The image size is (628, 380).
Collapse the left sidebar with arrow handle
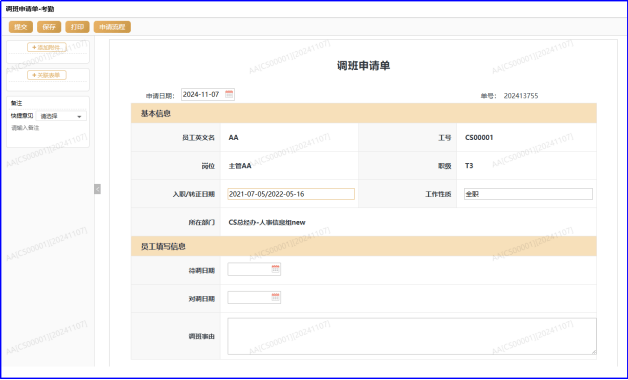97,189
